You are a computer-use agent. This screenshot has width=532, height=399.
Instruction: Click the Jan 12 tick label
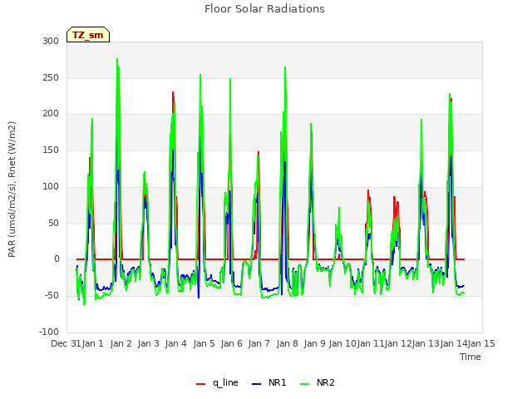tap(397, 343)
